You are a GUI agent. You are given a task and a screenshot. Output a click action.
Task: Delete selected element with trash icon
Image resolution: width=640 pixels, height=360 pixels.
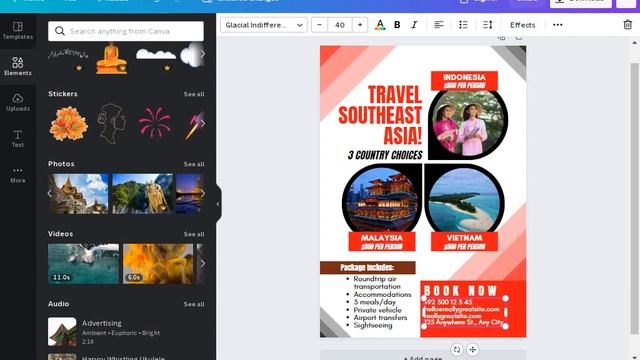[x=627, y=25]
